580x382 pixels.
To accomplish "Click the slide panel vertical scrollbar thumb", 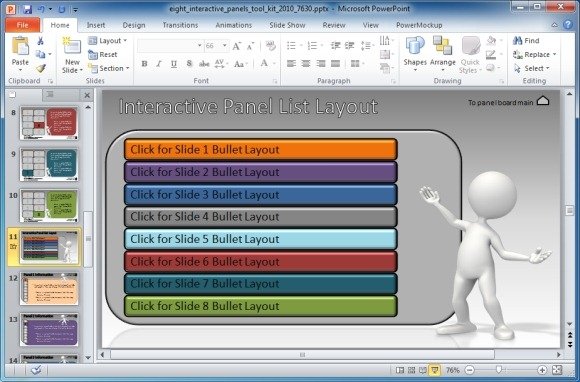I will [x=88, y=239].
